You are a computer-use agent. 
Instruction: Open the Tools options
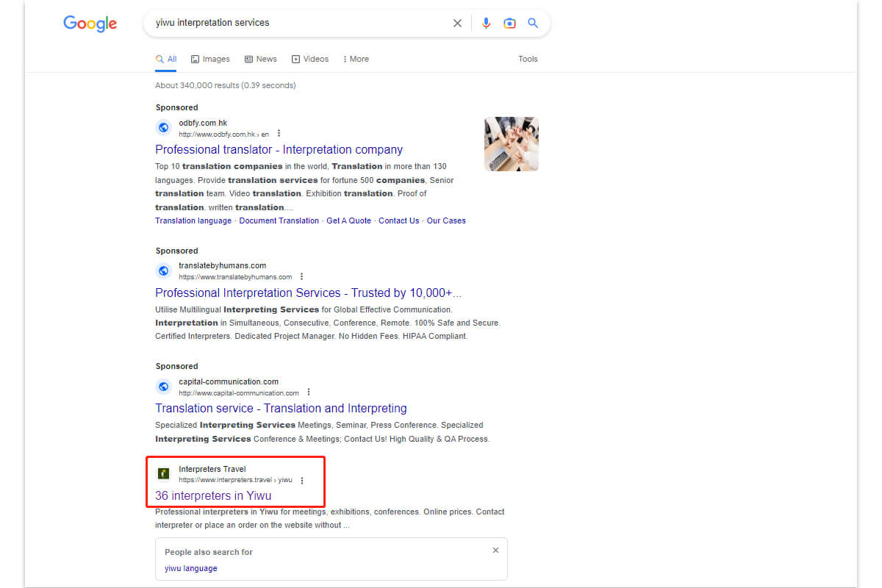[x=528, y=59]
